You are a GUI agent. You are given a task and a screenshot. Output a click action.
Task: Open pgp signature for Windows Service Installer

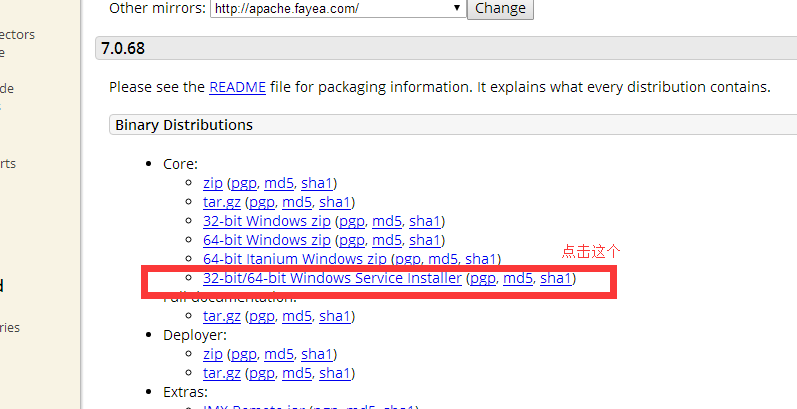pos(483,278)
